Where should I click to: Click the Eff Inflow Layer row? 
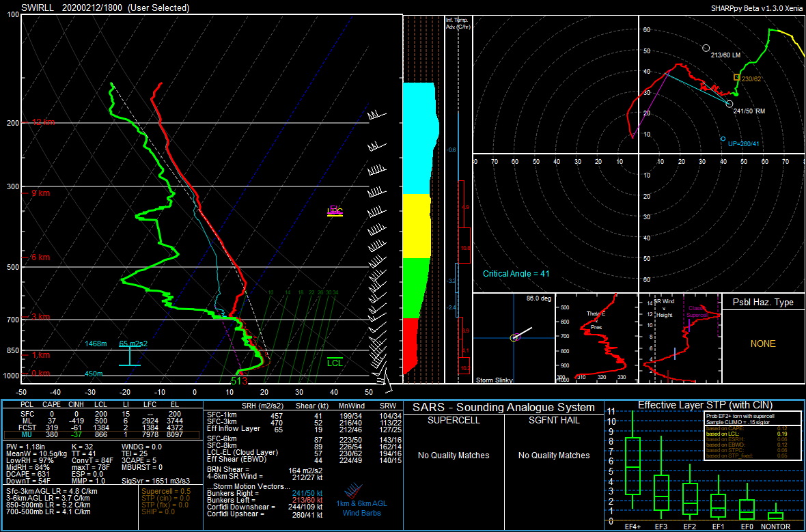(305, 429)
